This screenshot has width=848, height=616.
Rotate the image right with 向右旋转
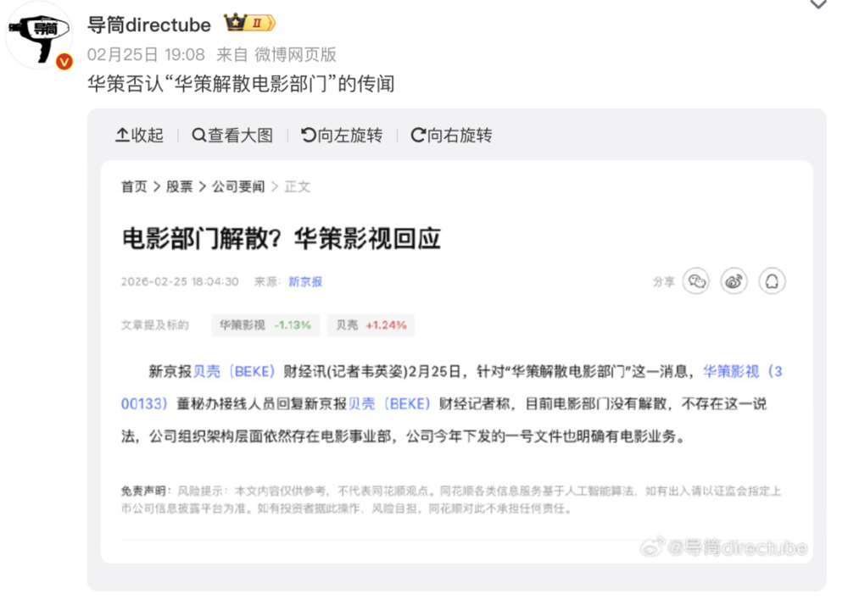452,135
